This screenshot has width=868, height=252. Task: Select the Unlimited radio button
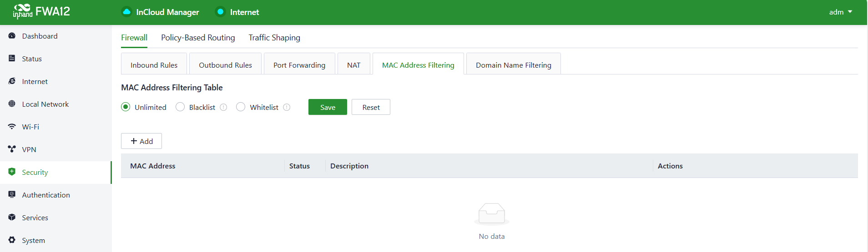click(x=126, y=107)
